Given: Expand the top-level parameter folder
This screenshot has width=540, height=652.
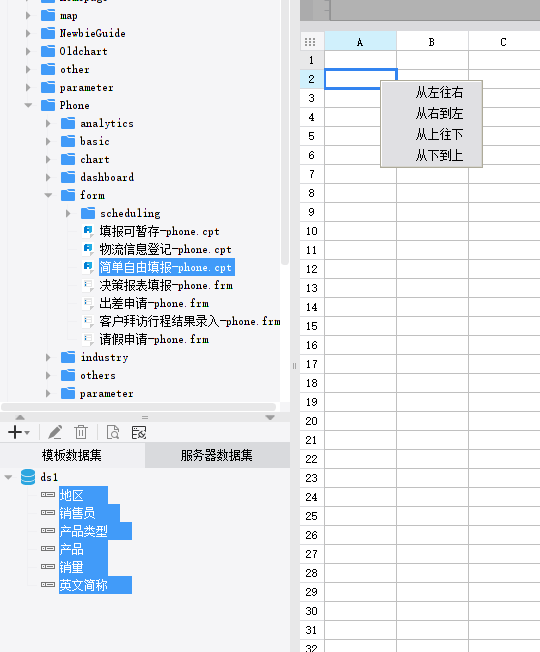Looking at the screenshot, I should [x=28, y=87].
